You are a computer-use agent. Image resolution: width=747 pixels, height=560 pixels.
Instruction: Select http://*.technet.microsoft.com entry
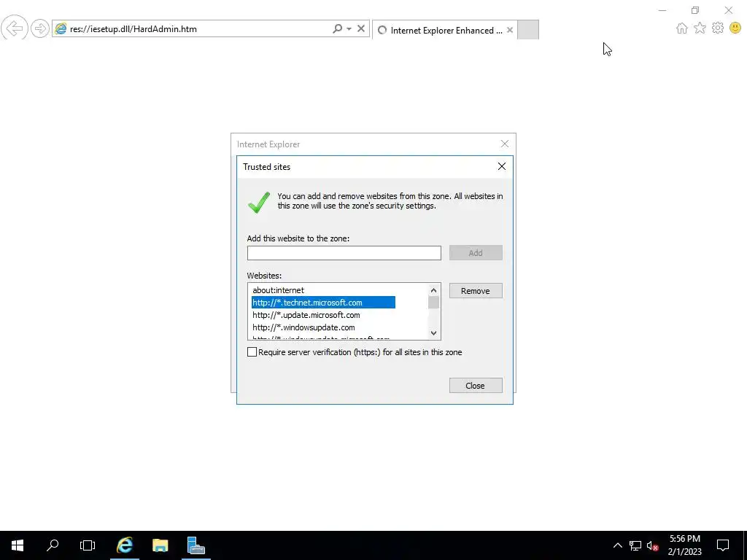pyautogui.click(x=323, y=303)
